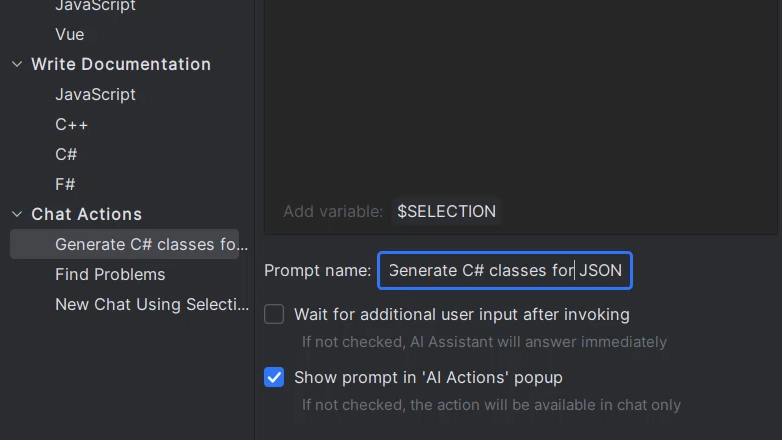
Task: Select the Chat Actions group label
Action: pos(86,214)
